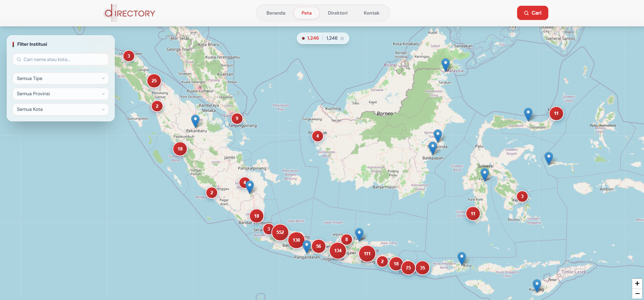Select the blue pin near Pekanbaru
This screenshot has height=300, width=644.
[x=195, y=121]
